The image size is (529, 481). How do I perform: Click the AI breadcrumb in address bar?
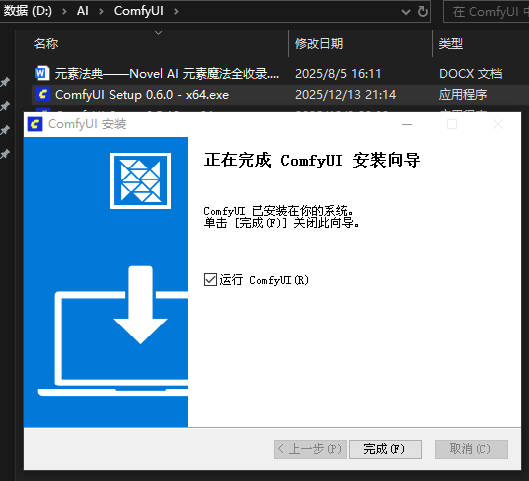(83, 11)
